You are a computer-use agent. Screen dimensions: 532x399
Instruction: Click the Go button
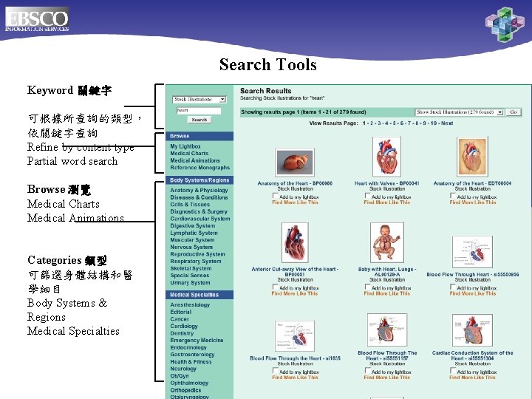click(x=514, y=112)
